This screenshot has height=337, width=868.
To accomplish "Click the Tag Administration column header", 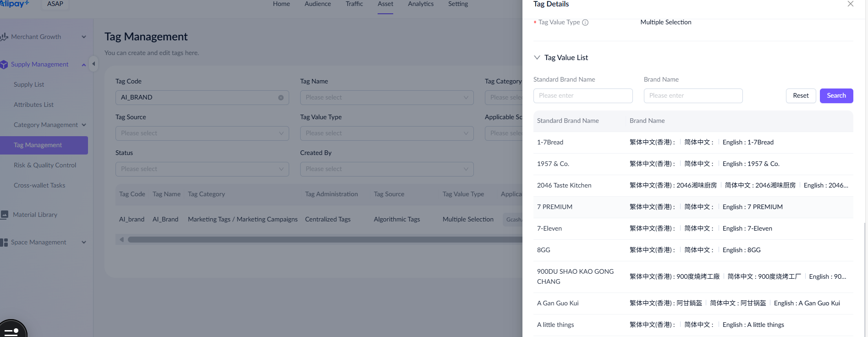I will 331,194.
